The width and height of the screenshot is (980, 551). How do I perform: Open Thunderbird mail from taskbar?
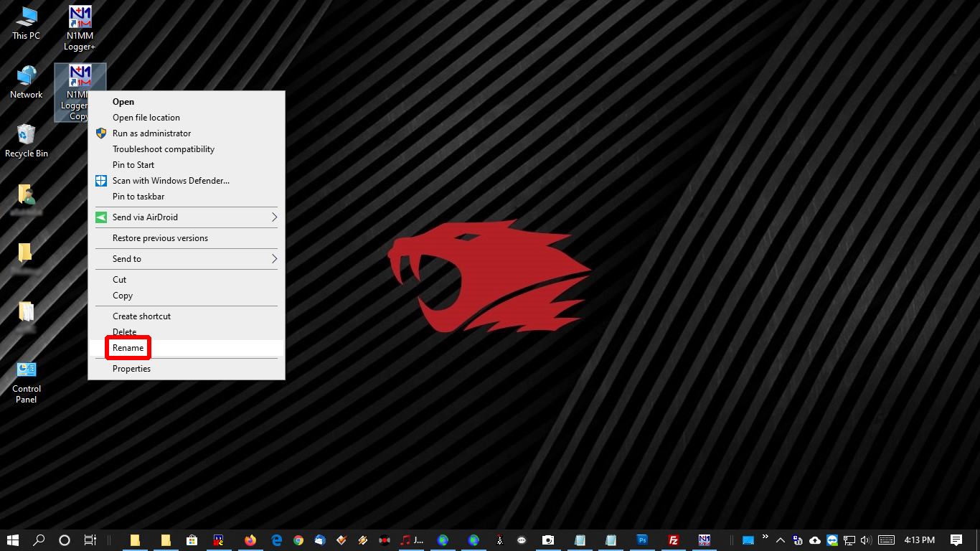coord(320,540)
